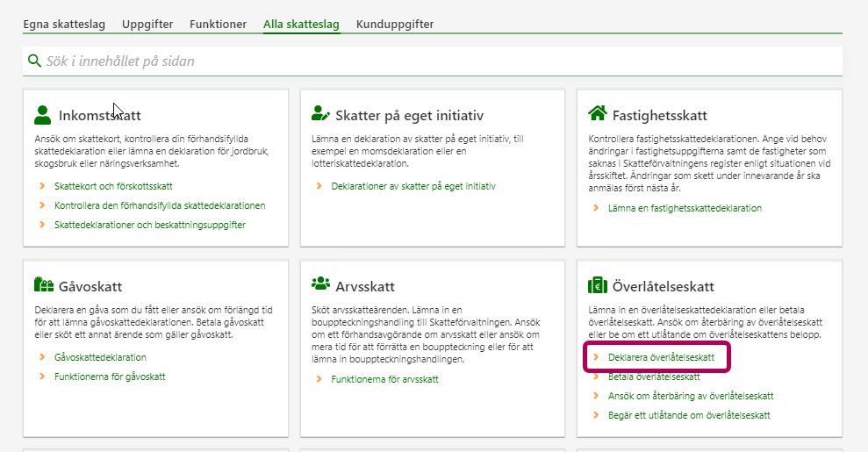The image size is (868, 452).
Task: Open the Uppgifter tab
Action: pos(147,25)
